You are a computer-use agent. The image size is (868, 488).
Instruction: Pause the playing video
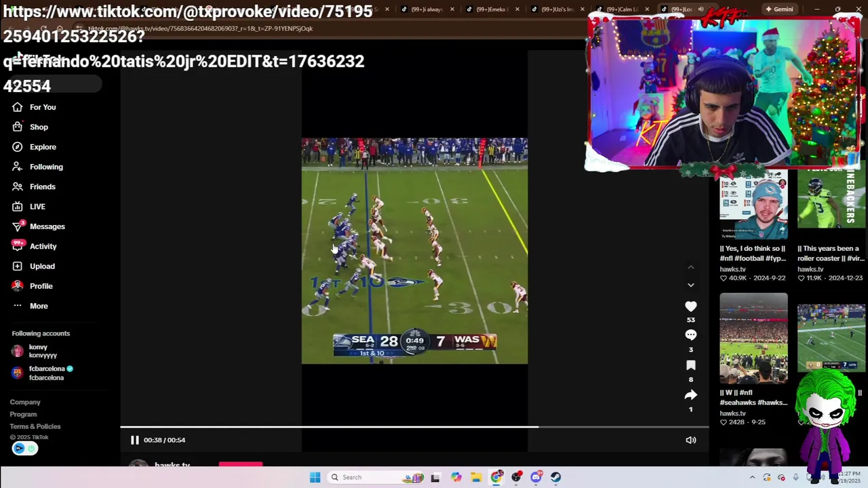pos(134,440)
